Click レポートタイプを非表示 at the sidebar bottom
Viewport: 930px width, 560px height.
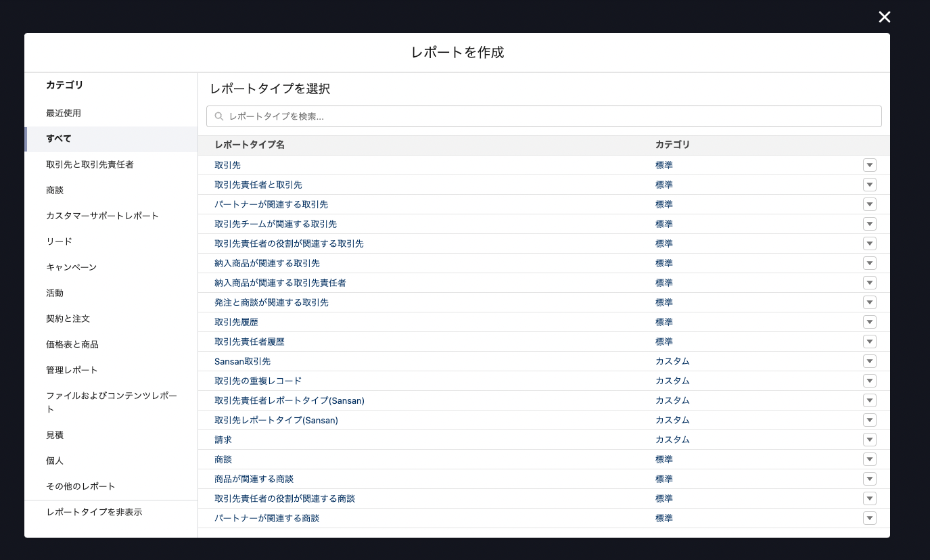pyautogui.click(x=111, y=512)
